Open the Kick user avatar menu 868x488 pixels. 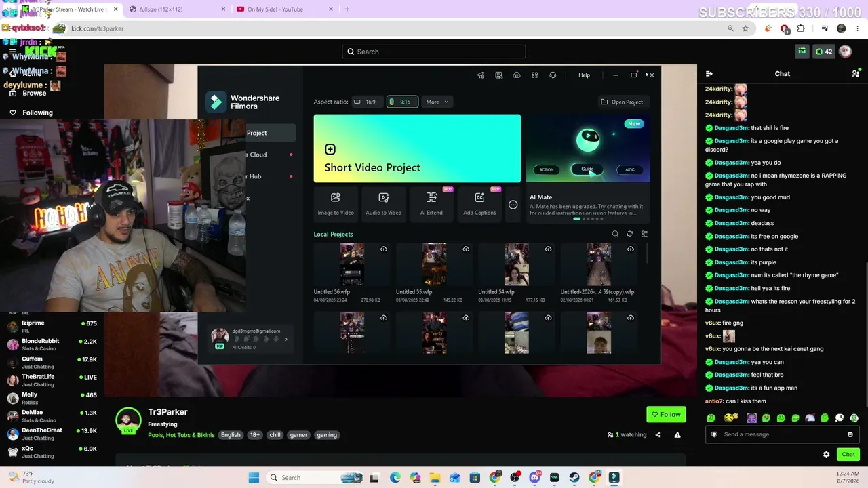(x=845, y=52)
